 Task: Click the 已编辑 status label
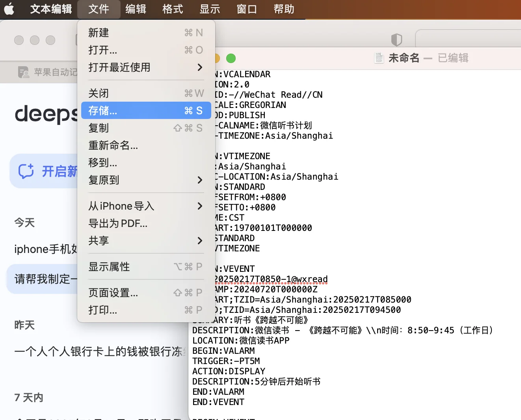[x=453, y=58]
